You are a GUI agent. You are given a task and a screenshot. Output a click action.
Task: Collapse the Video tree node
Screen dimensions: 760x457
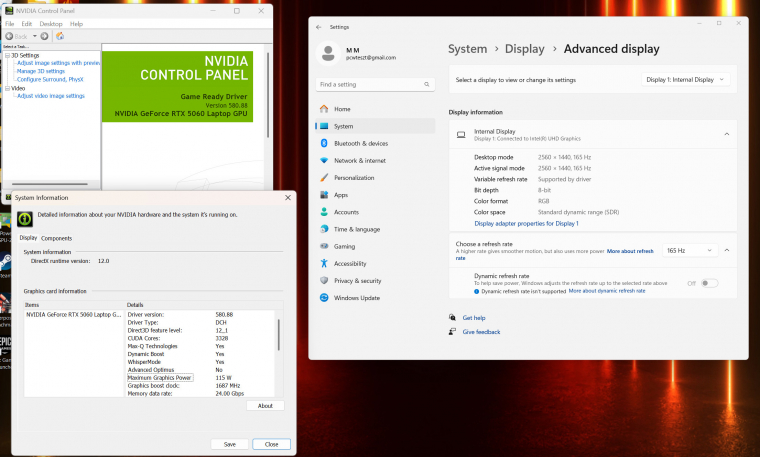coord(7,89)
